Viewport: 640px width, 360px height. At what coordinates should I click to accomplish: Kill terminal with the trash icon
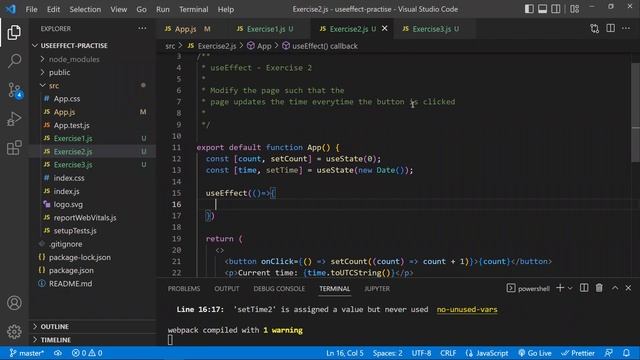[599, 288]
